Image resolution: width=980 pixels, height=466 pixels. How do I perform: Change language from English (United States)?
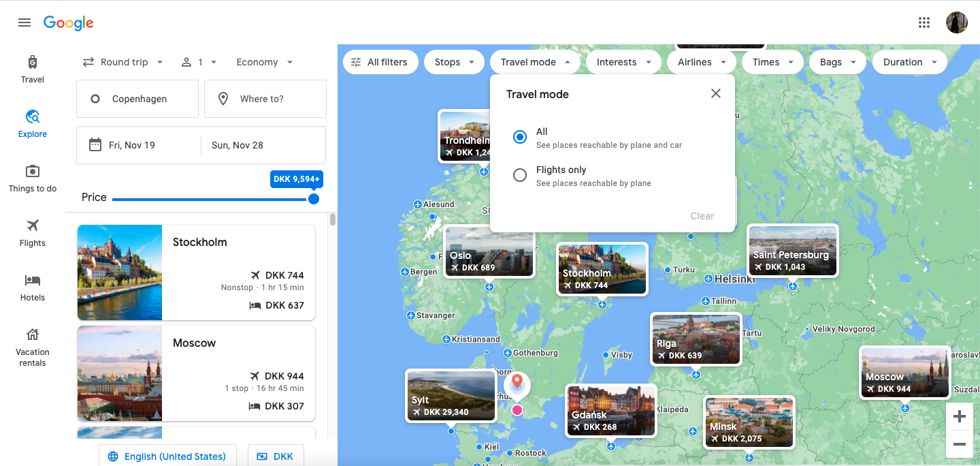click(x=167, y=456)
